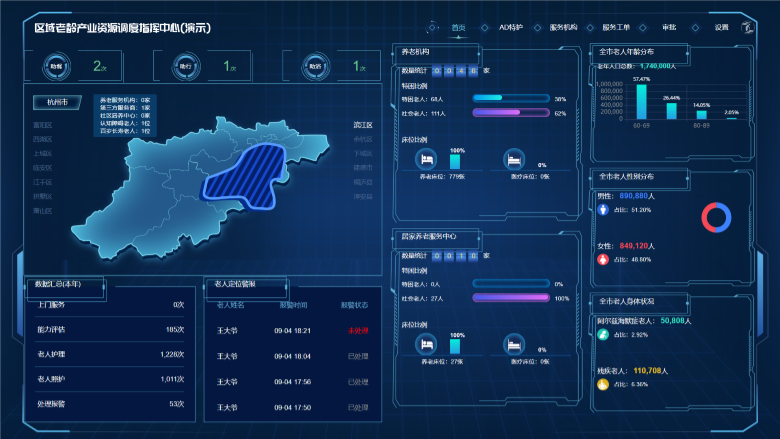Click the user avatar icon at top right
Viewport: 780px width, 439px height.
click(x=747, y=27)
